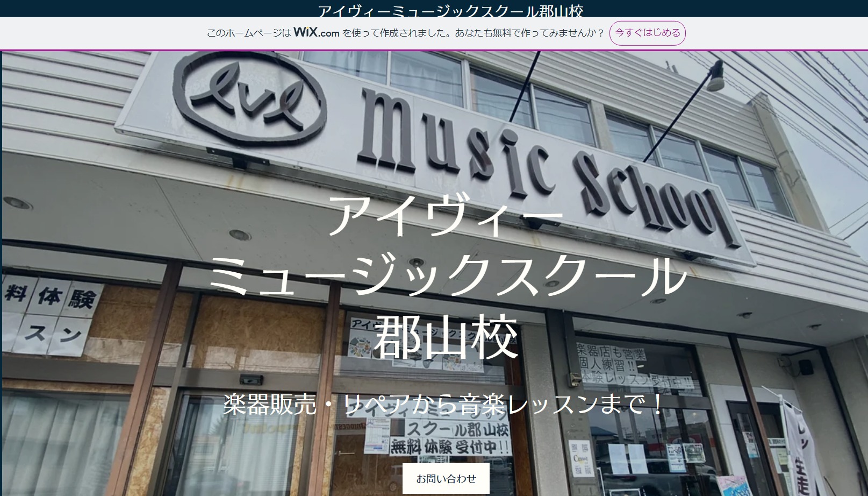This screenshot has width=868, height=496.
Task: Click the 楽器販売・リペアから音楽レッスンまで! subtitle
Action: pyautogui.click(x=444, y=404)
